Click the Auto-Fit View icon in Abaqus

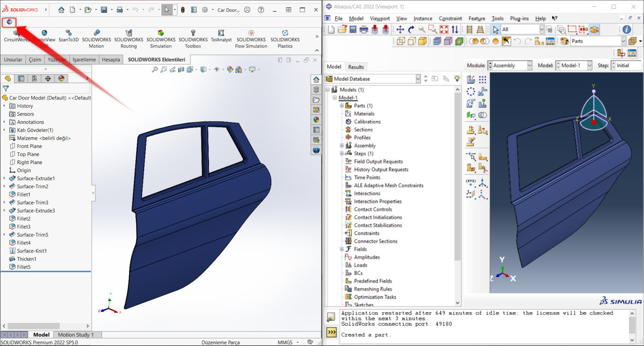click(x=443, y=29)
